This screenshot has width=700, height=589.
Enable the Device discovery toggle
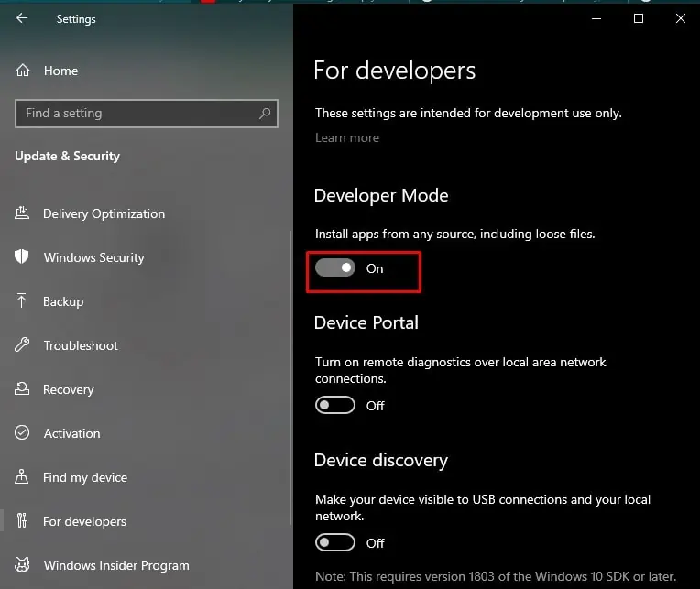coord(335,543)
